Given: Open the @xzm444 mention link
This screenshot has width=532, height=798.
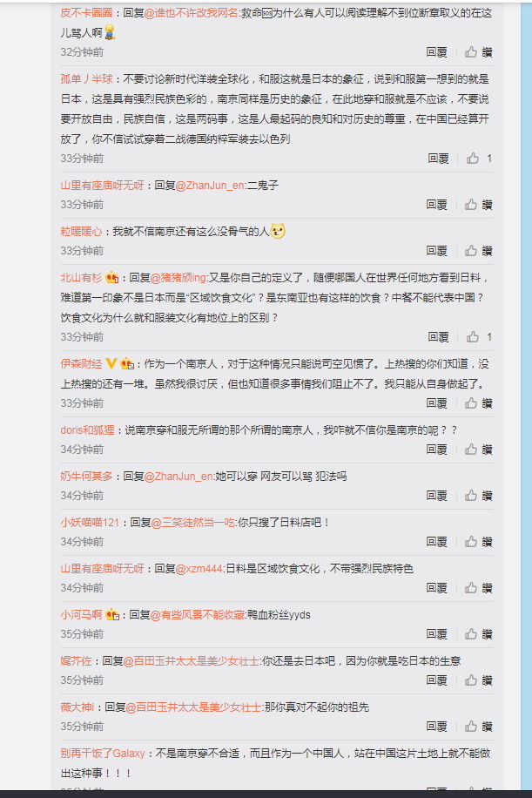Looking at the screenshot, I should [199, 569].
